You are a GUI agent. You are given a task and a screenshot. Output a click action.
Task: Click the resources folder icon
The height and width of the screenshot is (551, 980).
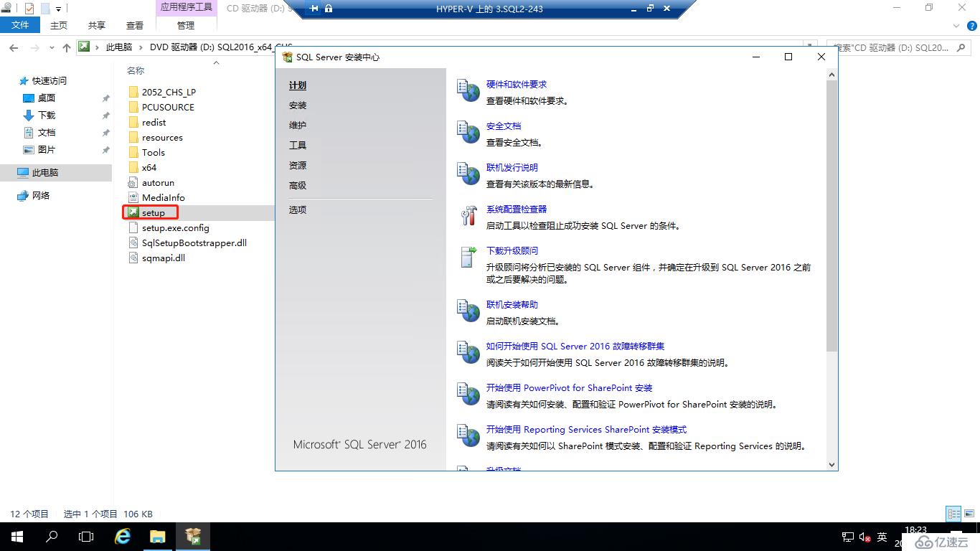coord(133,137)
